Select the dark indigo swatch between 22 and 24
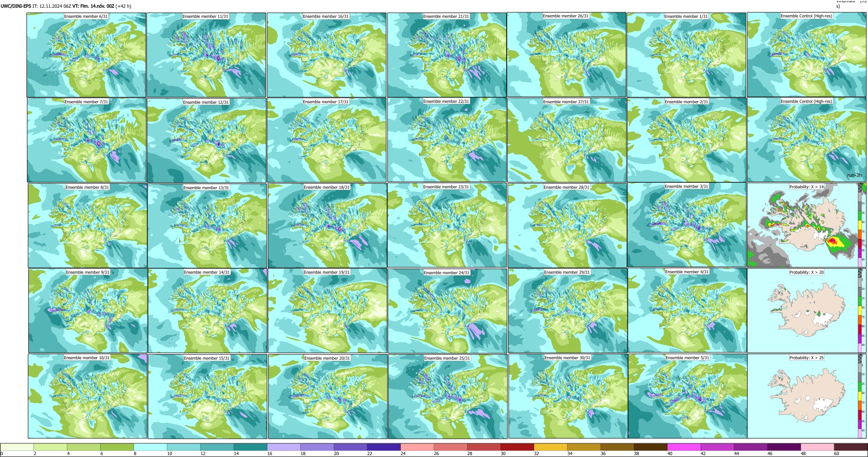Viewport: 868px width, 457px height. 384,447
